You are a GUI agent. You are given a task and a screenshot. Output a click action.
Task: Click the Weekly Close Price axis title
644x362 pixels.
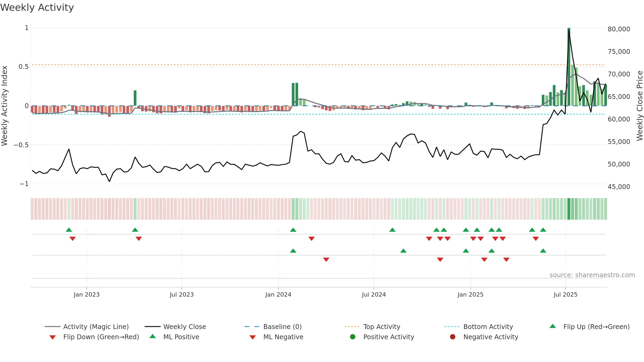click(640, 106)
